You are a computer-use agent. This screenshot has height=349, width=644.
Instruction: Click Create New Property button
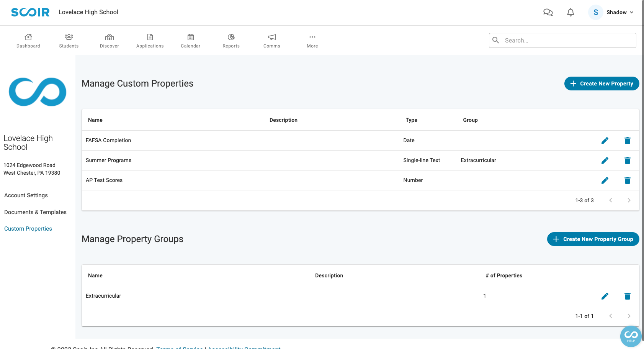click(x=602, y=84)
